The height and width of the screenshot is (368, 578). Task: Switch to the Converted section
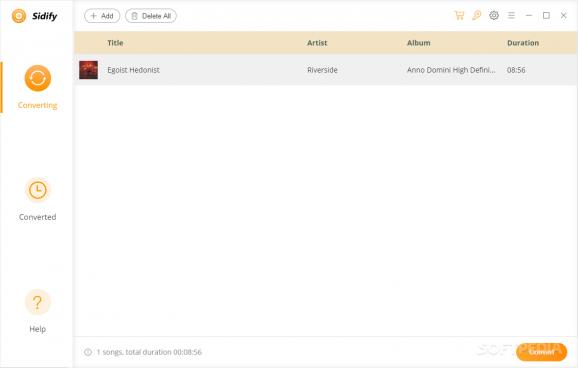coord(38,199)
